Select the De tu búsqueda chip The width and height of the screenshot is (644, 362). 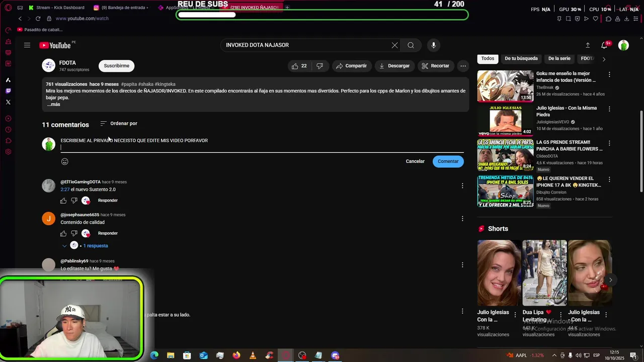click(521, 58)
